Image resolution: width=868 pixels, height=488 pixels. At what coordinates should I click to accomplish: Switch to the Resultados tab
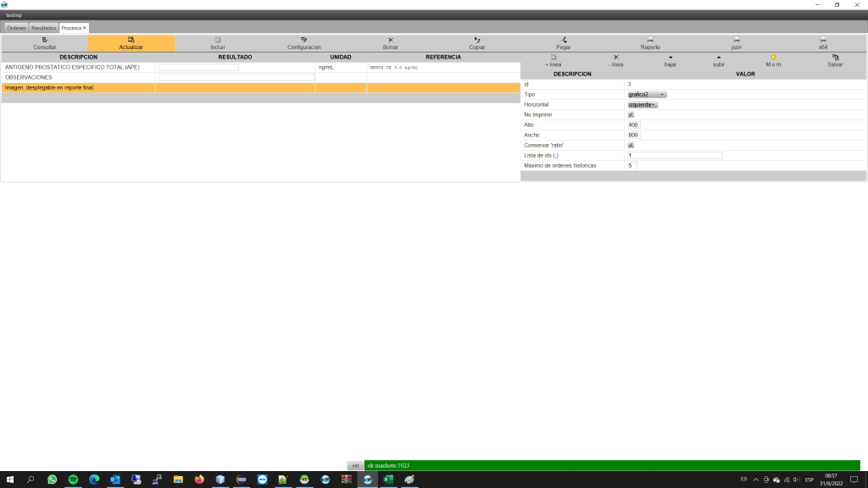point(44,28)
